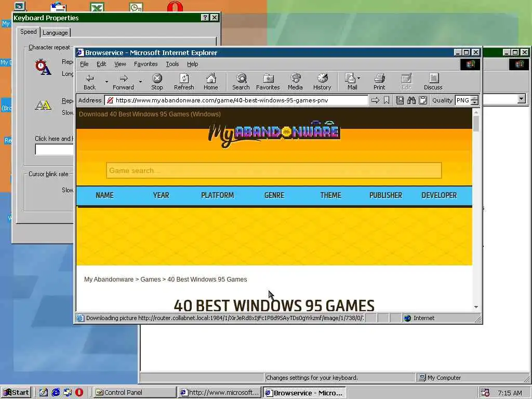The image size is (532, 399).
Task: Click the tray icon beside the clock
Action: tap(485, 393)
